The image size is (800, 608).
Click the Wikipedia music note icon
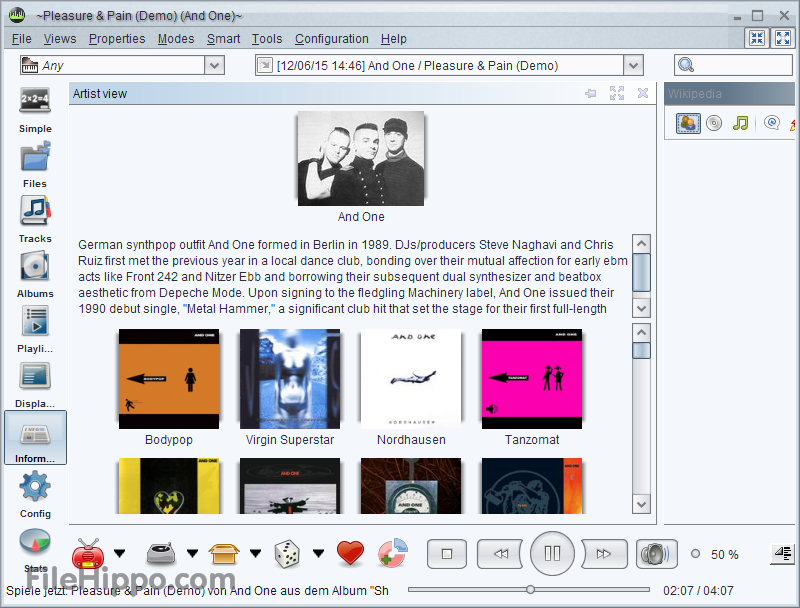[740, 123]
